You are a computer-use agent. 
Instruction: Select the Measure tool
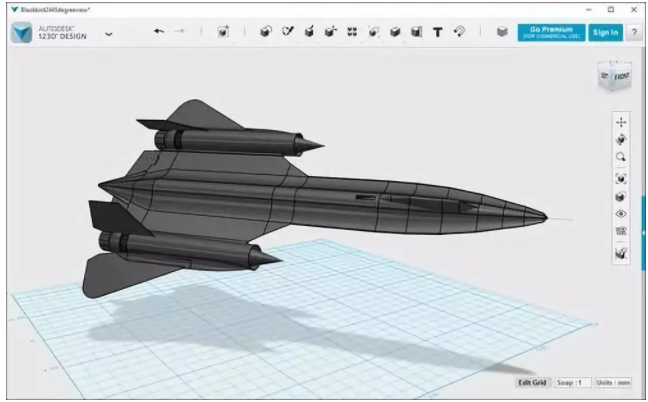point(417,32)
